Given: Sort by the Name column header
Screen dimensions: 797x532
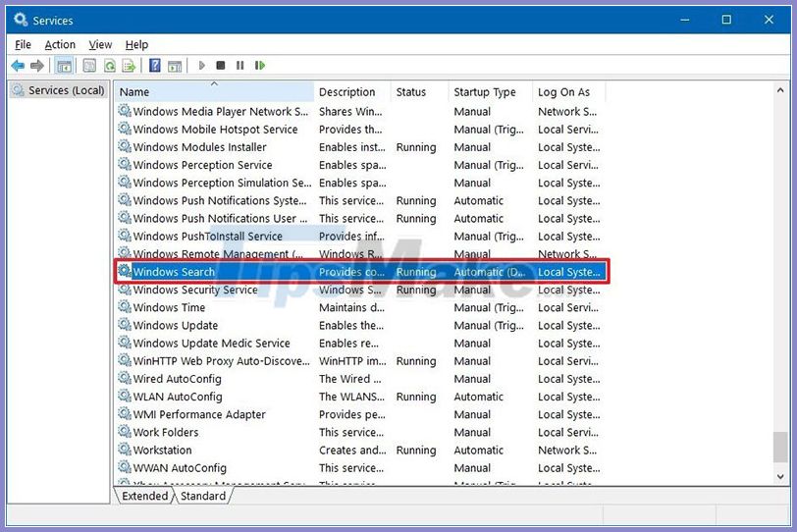Looking at the screenshot, I should (x=214, y=92).
